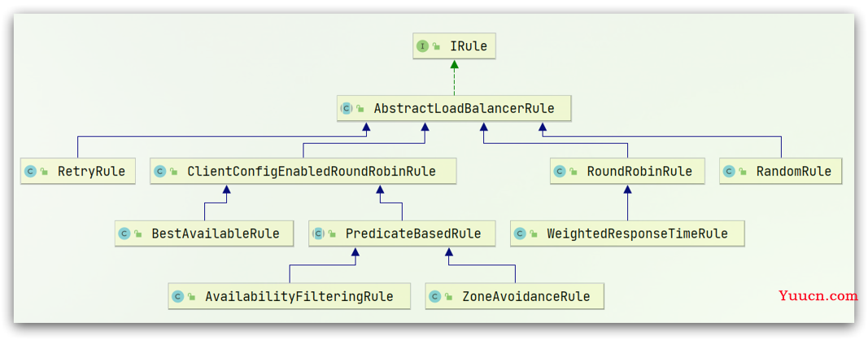868x340 pixels.
Task: Click the green dashed arrow into IRule
Action: [x=455, y=77]
